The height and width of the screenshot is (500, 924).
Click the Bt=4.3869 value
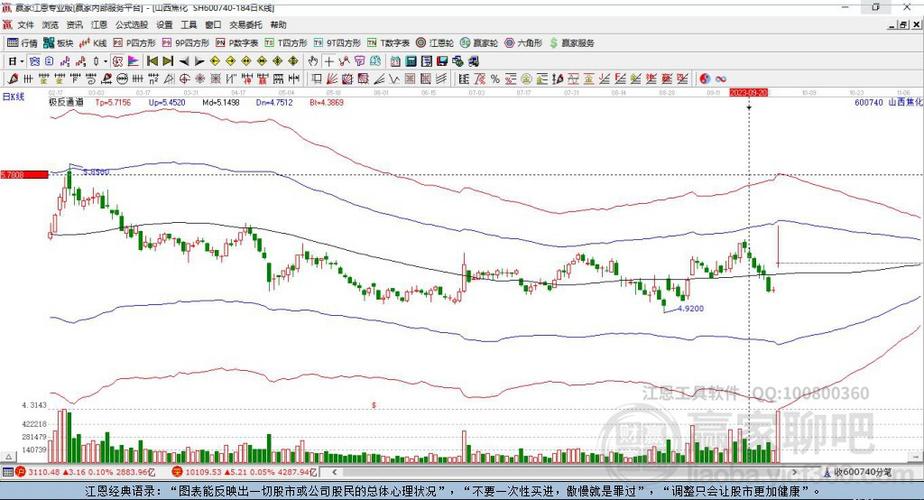[326, 102]
